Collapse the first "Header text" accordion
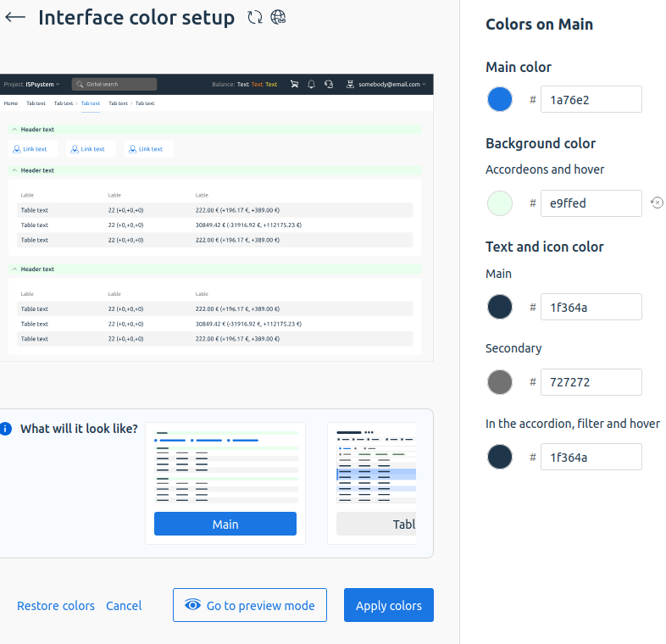Image resolution: width=666 pixels, height=644 pixels. click(x=15, y=130)
